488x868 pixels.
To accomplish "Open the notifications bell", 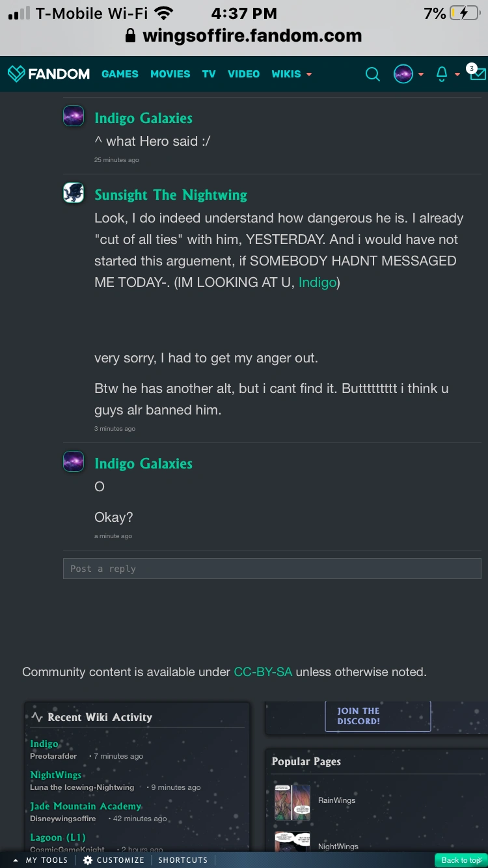I will click(442, 74).
